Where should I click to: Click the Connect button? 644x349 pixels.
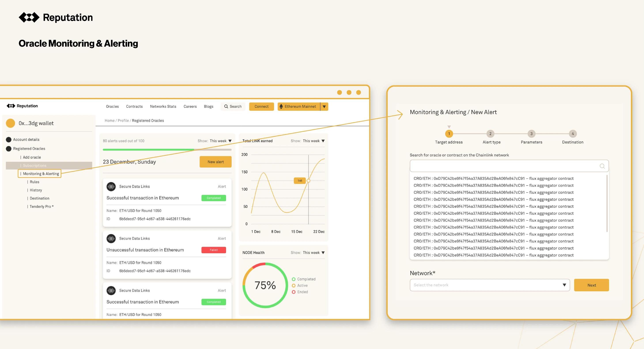(261, 107)
